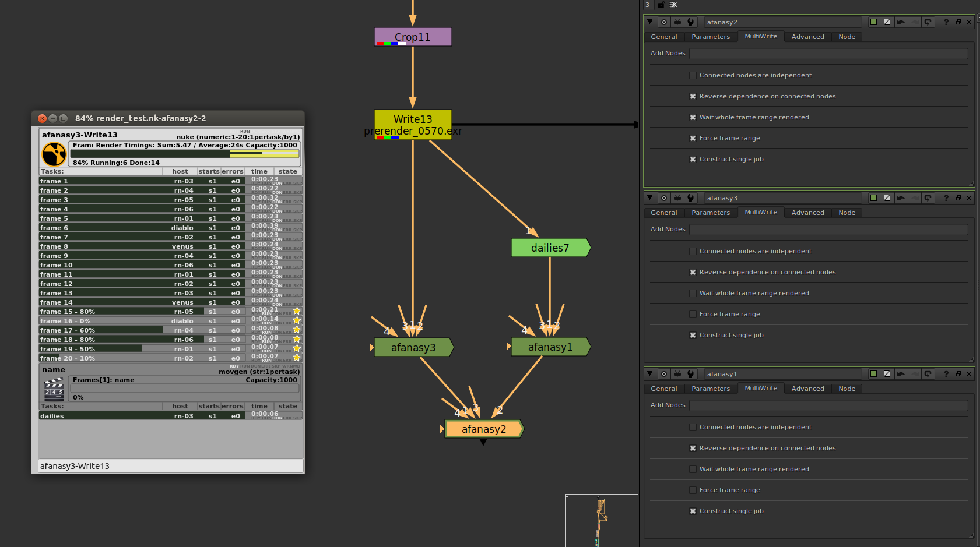
Task: Select the afanasy2 node in graph
Action: 484,429
